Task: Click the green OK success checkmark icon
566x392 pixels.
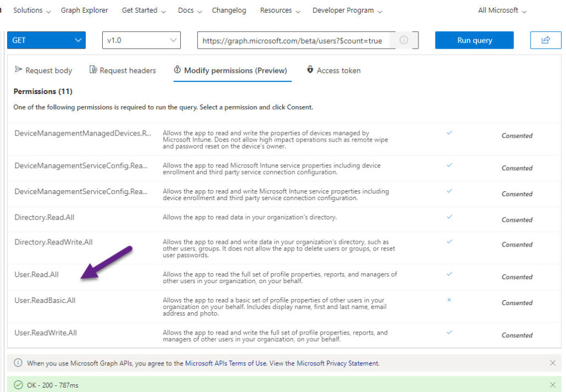Action: pos(18,385)
